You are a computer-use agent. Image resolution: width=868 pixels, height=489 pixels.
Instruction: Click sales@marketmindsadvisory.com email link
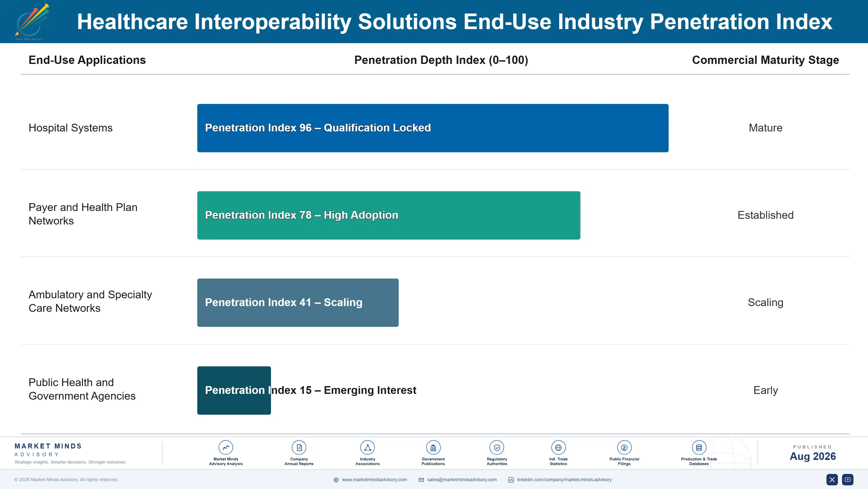(462, 480)
